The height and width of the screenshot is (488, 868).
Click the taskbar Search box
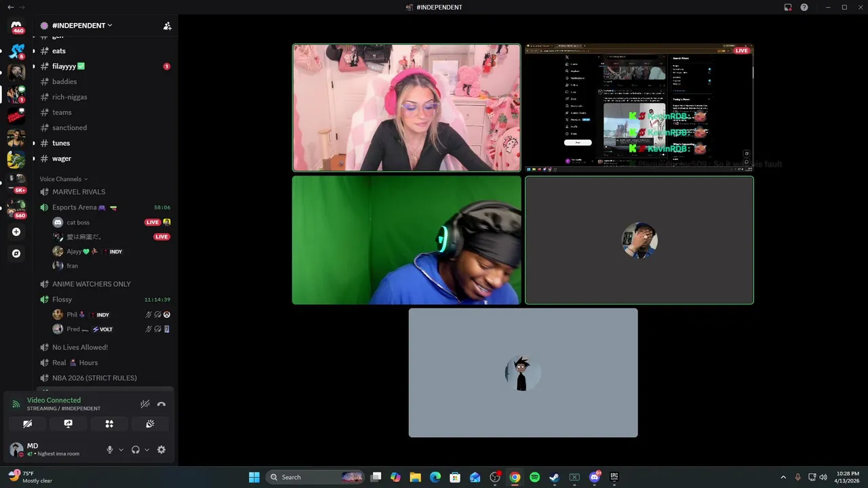315,477
